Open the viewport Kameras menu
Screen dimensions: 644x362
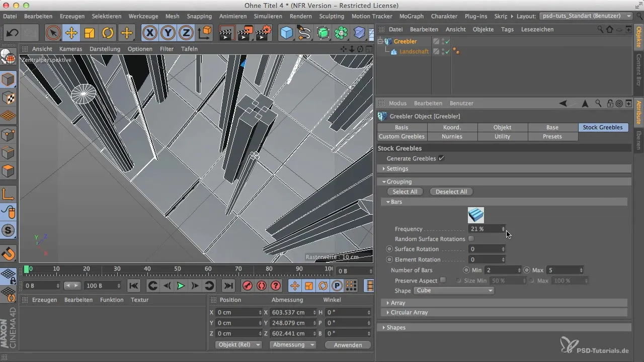tap(70, 49)
